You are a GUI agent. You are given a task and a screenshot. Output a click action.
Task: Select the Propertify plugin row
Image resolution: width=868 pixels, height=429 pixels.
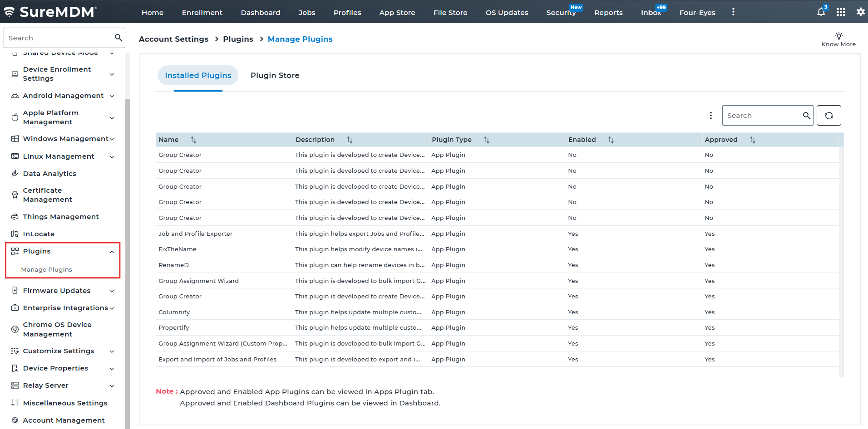tap(497, 327)
